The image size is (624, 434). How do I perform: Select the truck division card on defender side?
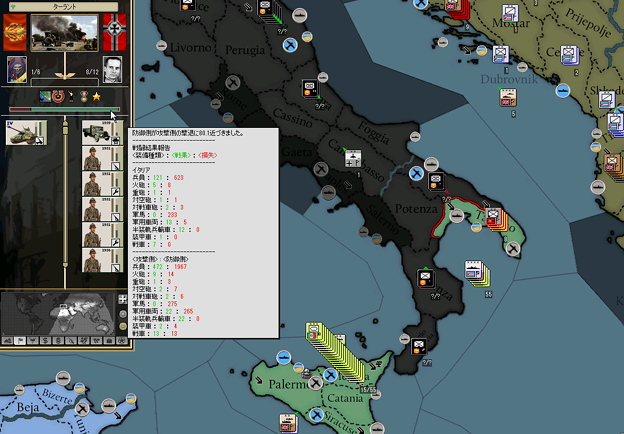coord(102,133)
